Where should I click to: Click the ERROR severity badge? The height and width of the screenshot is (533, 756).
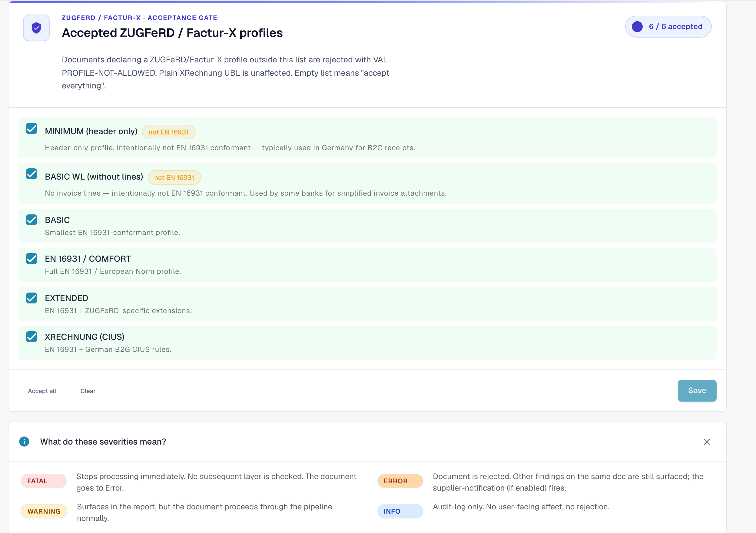click(x=400, y=481)
